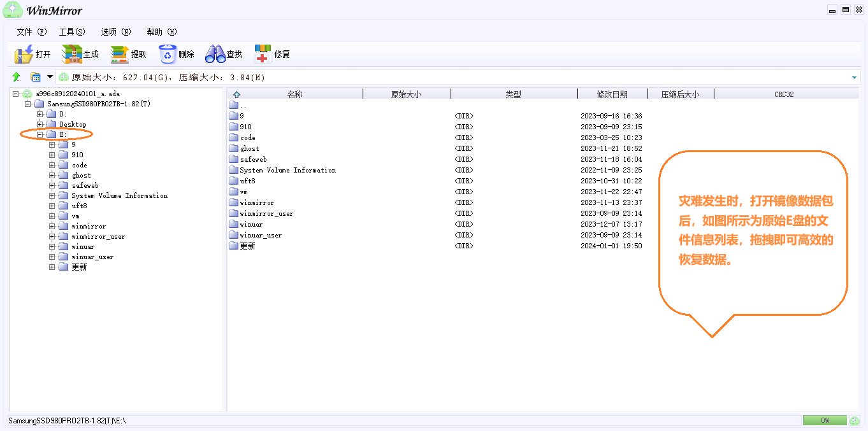Select the ghost folder in file list
Image resolution: width=868 pixels, height=431 pixels.
(249, 148)
